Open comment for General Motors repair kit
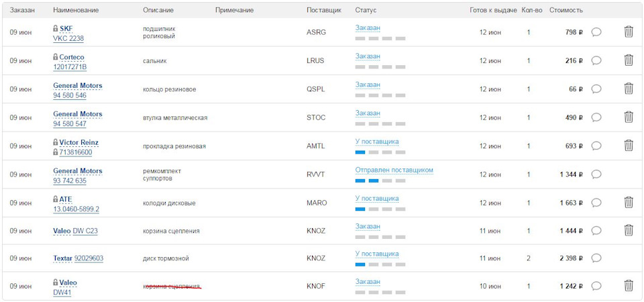644x302 pixels. (596, 174)
